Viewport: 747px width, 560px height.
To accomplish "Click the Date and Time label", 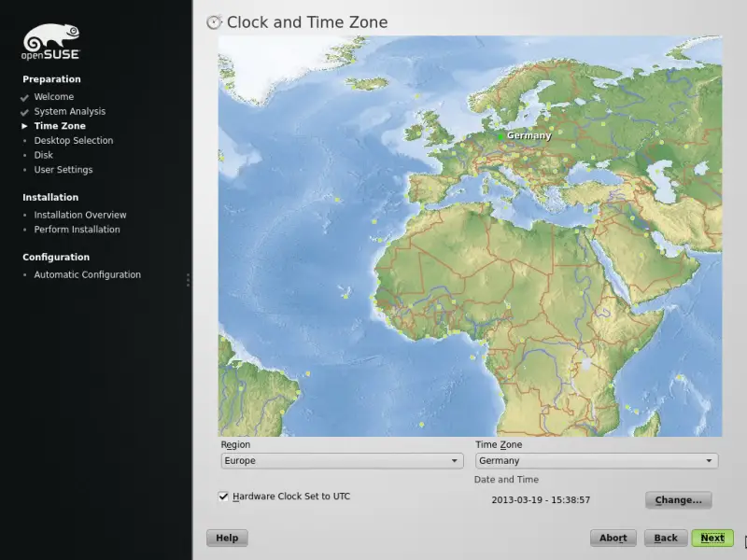I will (506, 480).
